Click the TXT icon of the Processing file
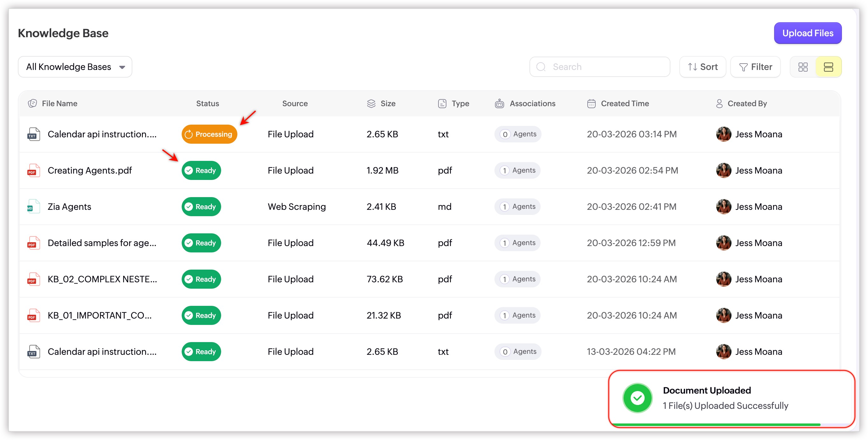The image size is (868, 440). [33, 134]
